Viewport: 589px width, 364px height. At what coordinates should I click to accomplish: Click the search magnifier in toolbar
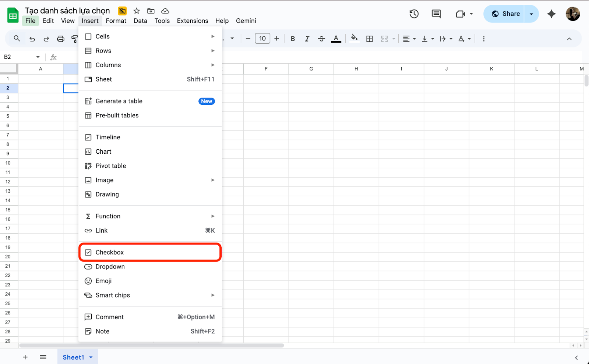tap(17, 39)
